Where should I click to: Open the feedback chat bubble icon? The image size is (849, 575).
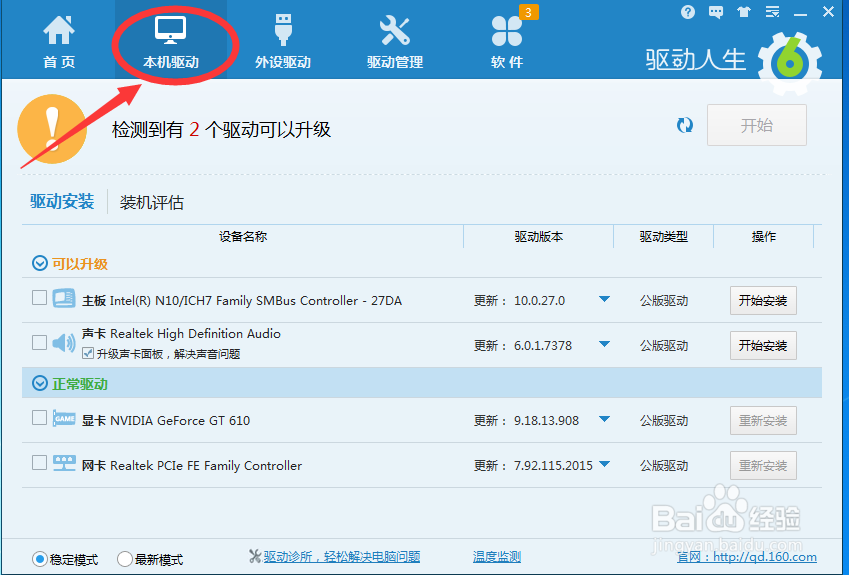coord(716,12)
